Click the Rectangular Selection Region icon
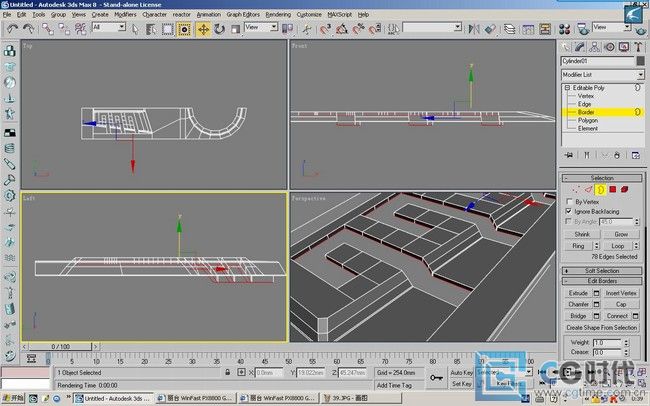This screenshot has height=406, width=650. pyautogui.click(x=167, y=29)
